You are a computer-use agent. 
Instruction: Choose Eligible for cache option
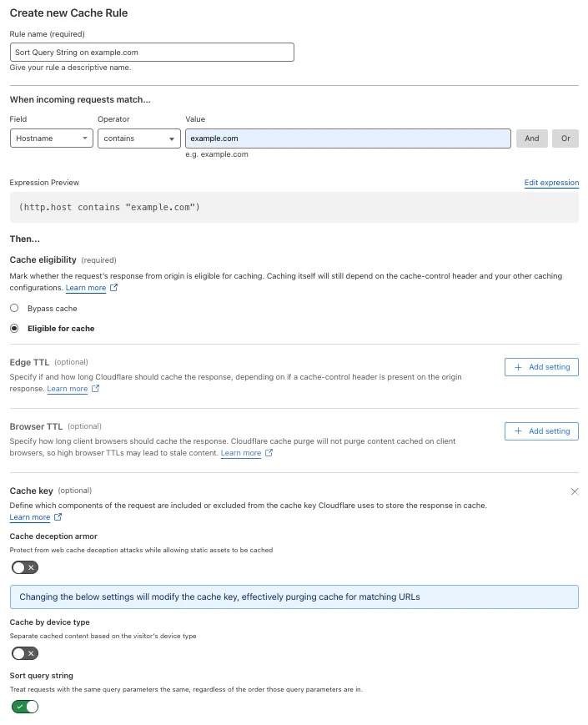tap(13, 328)
